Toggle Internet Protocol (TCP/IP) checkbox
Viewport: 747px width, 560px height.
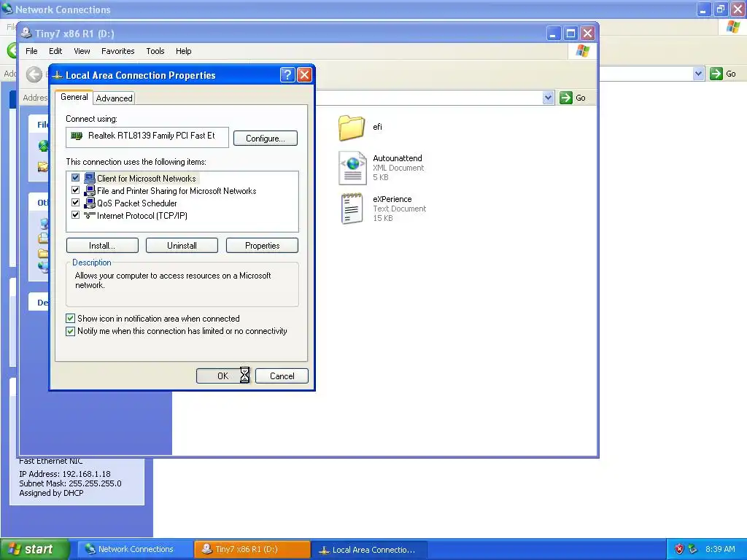[x=75, y=215]
